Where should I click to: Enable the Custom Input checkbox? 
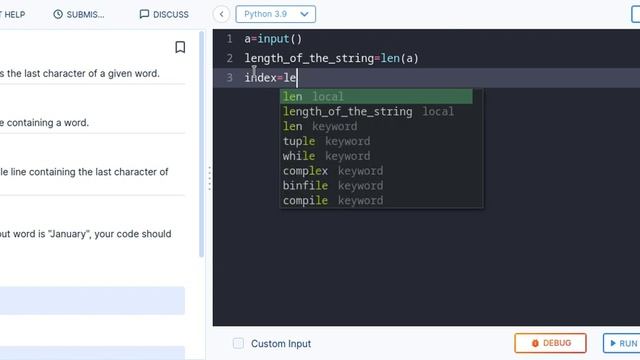tap(238, 343)
